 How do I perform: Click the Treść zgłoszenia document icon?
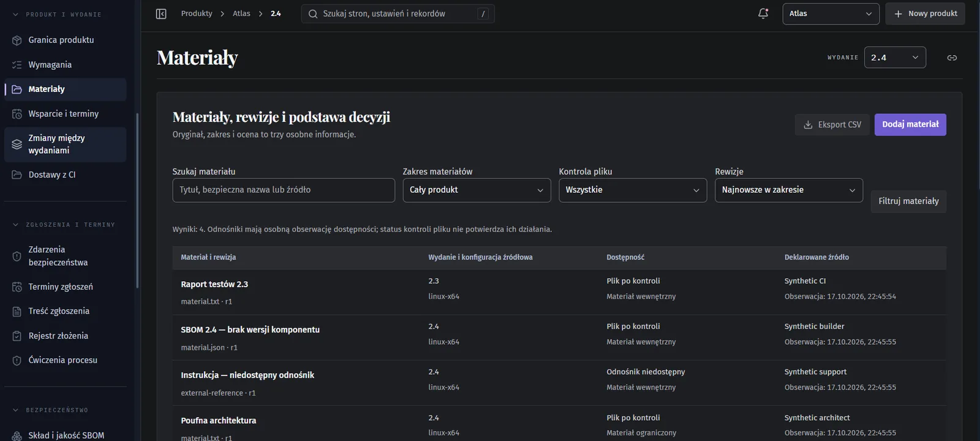click(17, 311)
